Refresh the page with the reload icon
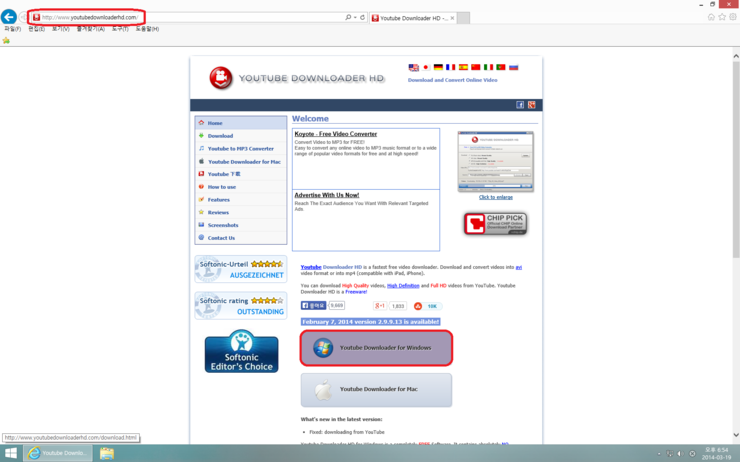 [x=362, y=17]
